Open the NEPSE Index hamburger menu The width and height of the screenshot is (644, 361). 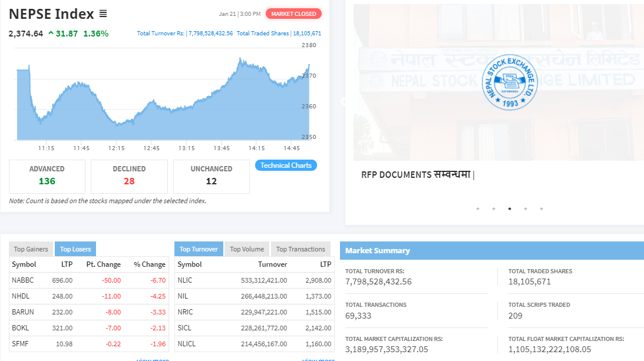click(103, 14)
